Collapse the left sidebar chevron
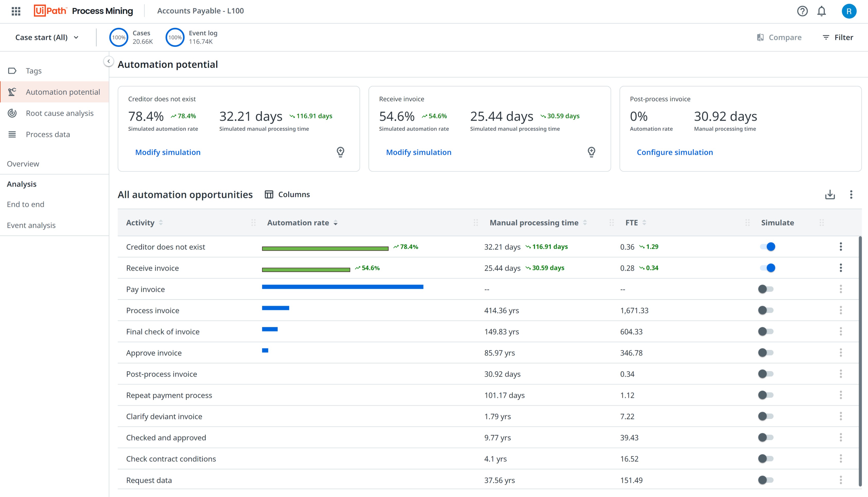This screenshot has width=868, height=497. tap(109, 61)
